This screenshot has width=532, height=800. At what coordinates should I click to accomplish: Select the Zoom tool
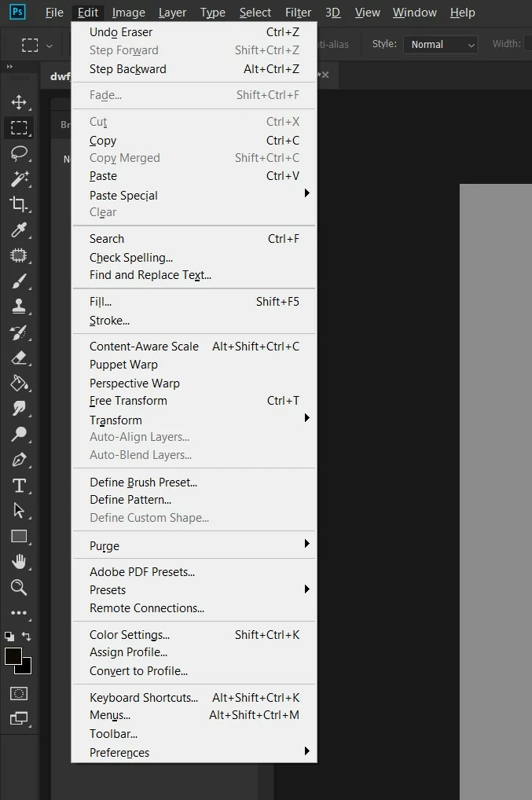pyautogui.click(x=19, y=587)
